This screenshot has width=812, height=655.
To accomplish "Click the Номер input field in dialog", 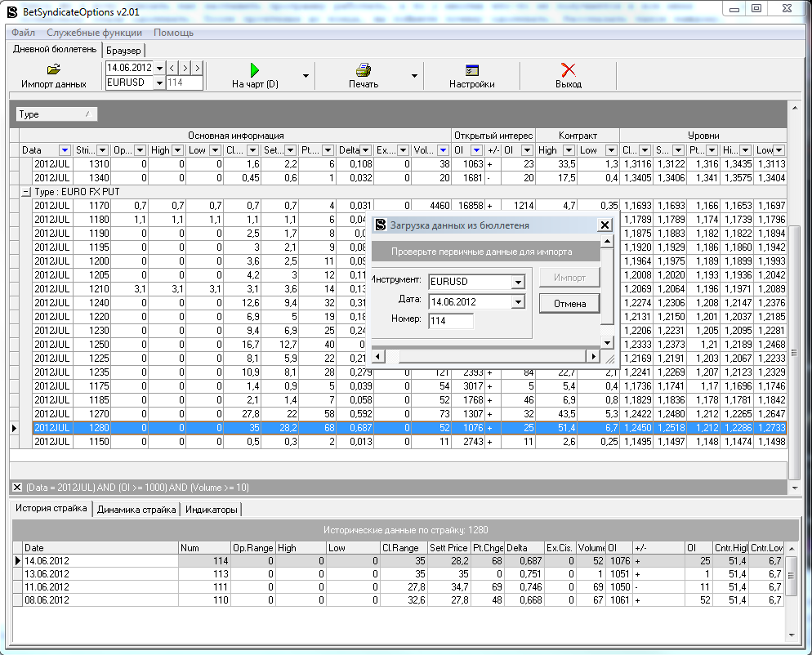I will (450, 321).
